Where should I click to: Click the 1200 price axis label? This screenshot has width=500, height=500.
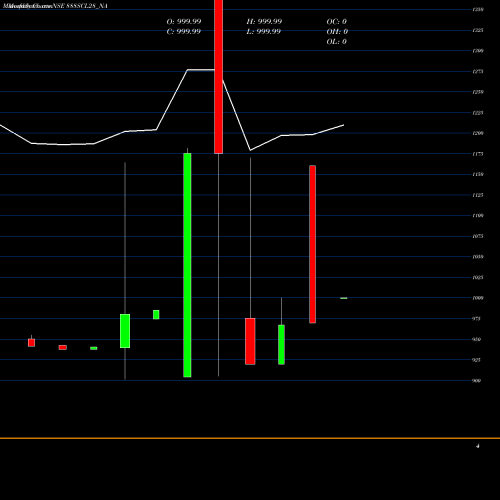coord(478,133)
